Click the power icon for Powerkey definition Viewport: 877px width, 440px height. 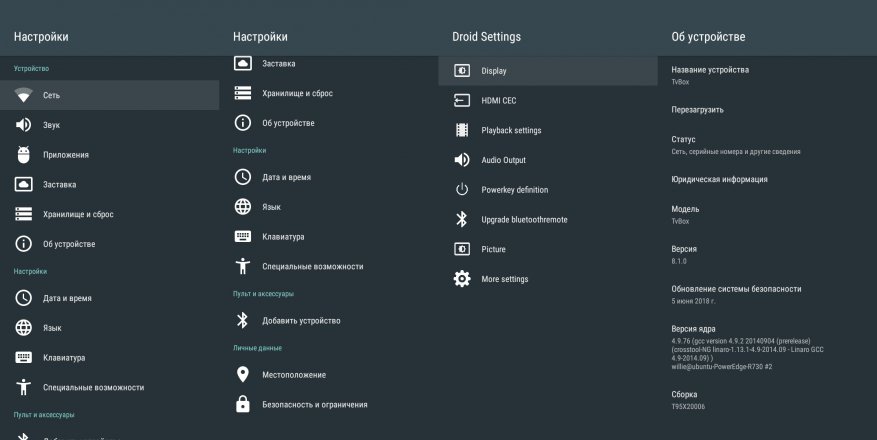pyautogui.click(x=462, y=190)
